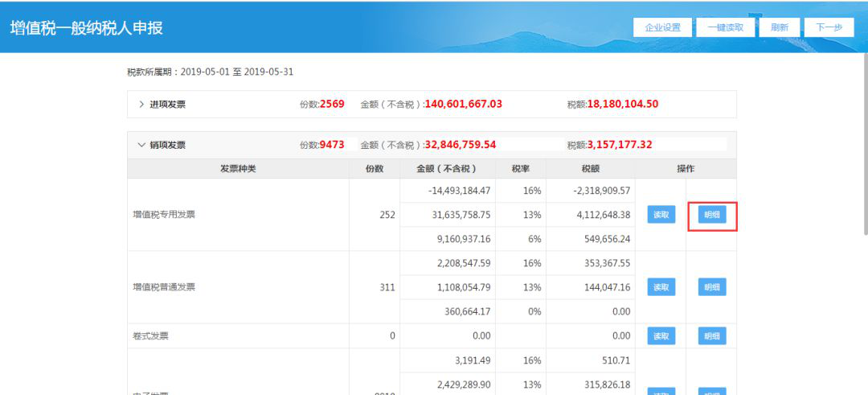868x395 pixels.
Task: Open 明细 for 增值税专用发票
Action: [712, 215]
